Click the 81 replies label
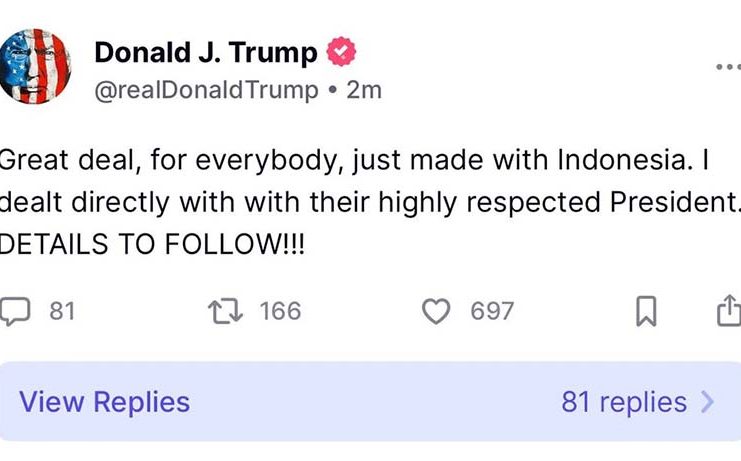This screenshot has height=461, width=741. 624,402
